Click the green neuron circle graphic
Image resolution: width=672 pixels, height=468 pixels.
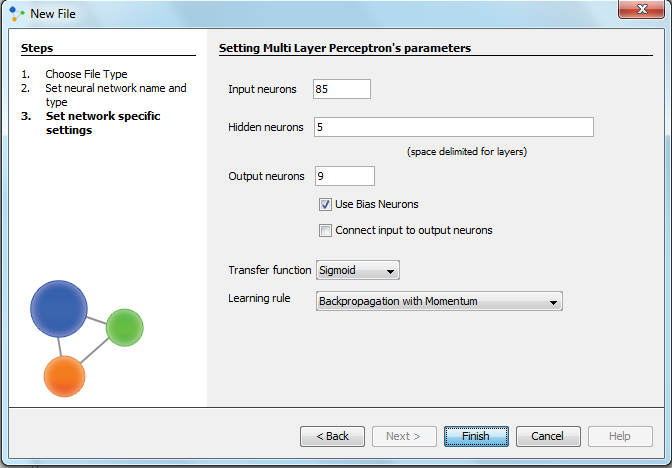click(x=125, y=328)
